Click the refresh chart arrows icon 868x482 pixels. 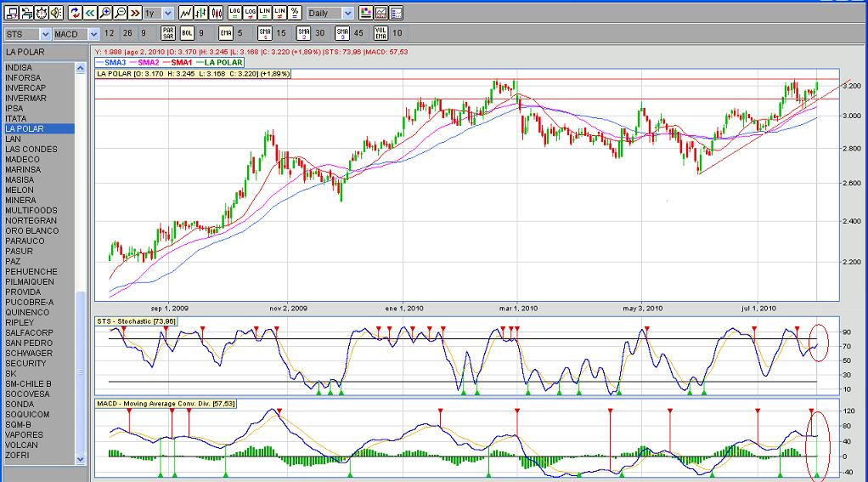[x=75, y=13]
